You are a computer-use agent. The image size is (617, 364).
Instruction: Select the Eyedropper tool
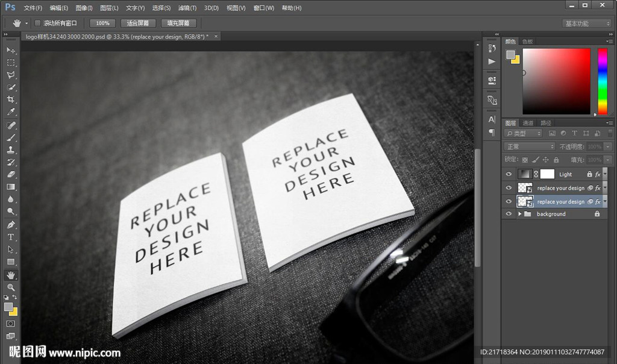11,113
